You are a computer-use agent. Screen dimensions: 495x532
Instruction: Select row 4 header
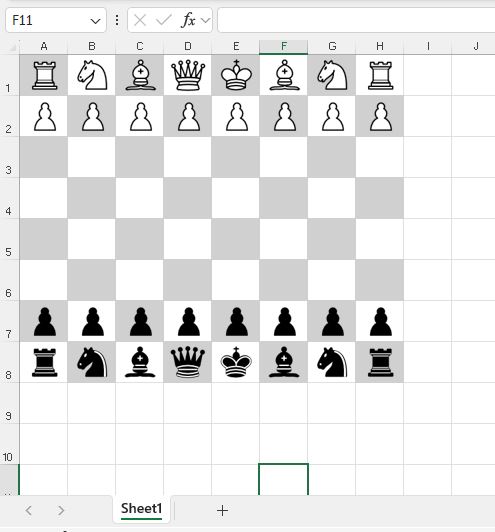[x=9, y=198]
